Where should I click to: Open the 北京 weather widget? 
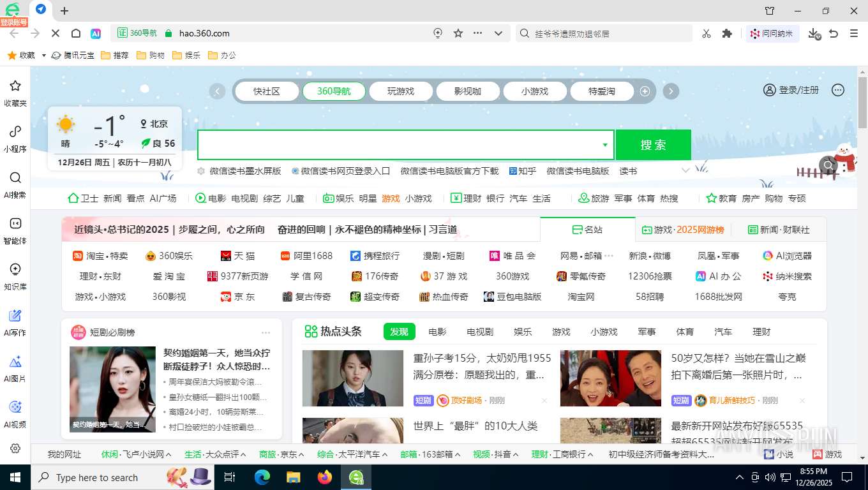(x=115, y=138)
